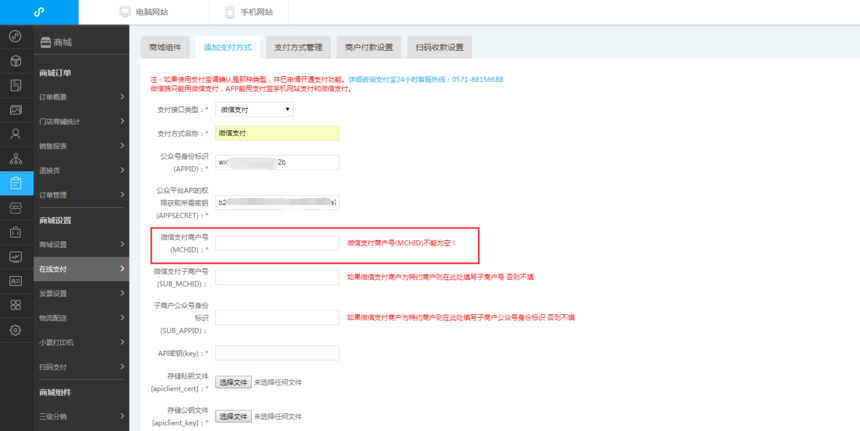860x431 pixels.
Task: Click the settings gear icon in left rail
Action: tap(15, 330)
